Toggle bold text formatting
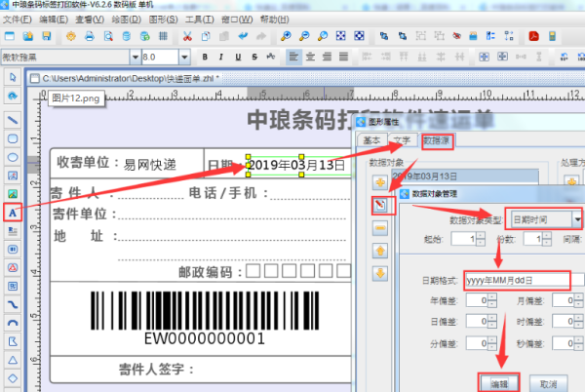This screenshot has height=392, width=585. pos(207,57)
